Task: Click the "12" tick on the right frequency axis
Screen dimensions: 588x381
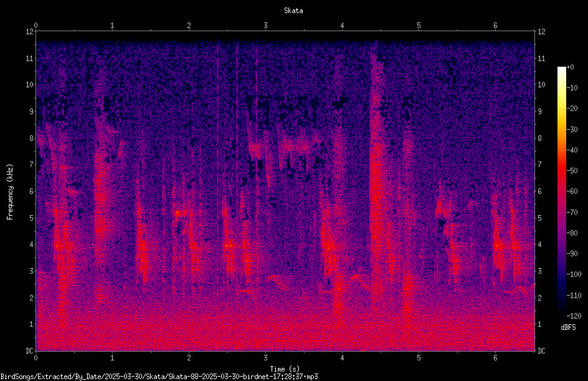Action: coord(541,32)
